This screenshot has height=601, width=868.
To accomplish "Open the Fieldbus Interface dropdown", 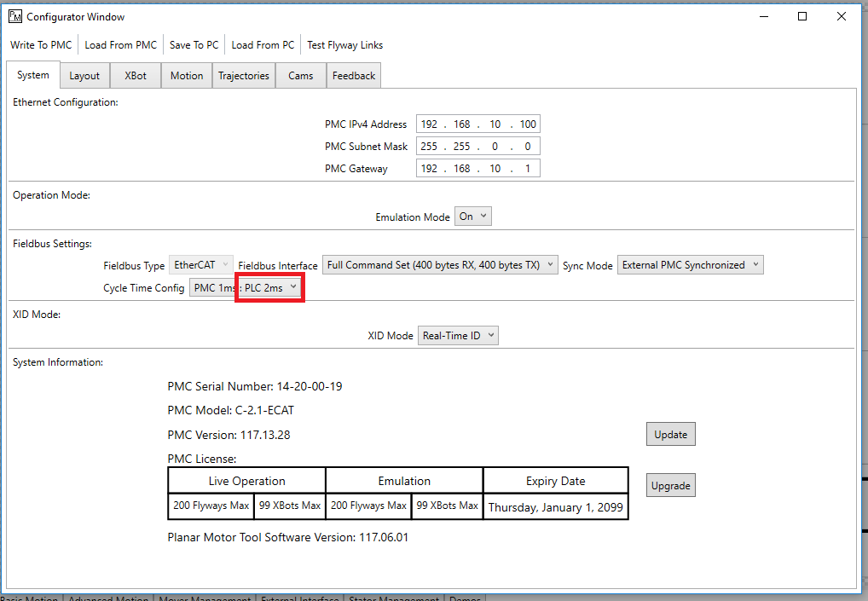I will click(x=440, y=265).
